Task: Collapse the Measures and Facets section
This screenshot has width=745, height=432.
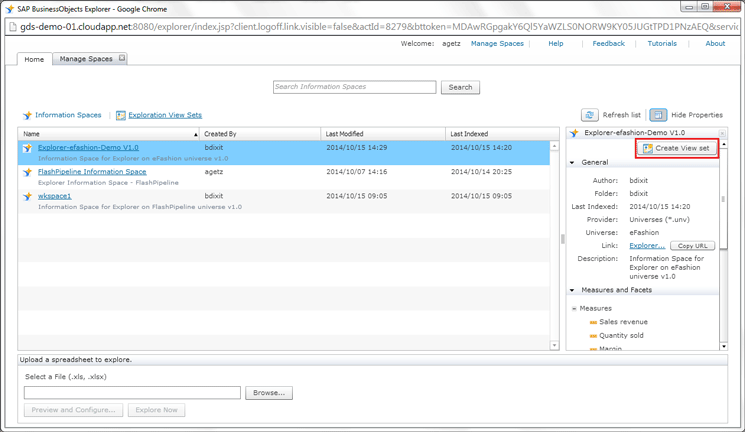Action: (x=573, y=291)
